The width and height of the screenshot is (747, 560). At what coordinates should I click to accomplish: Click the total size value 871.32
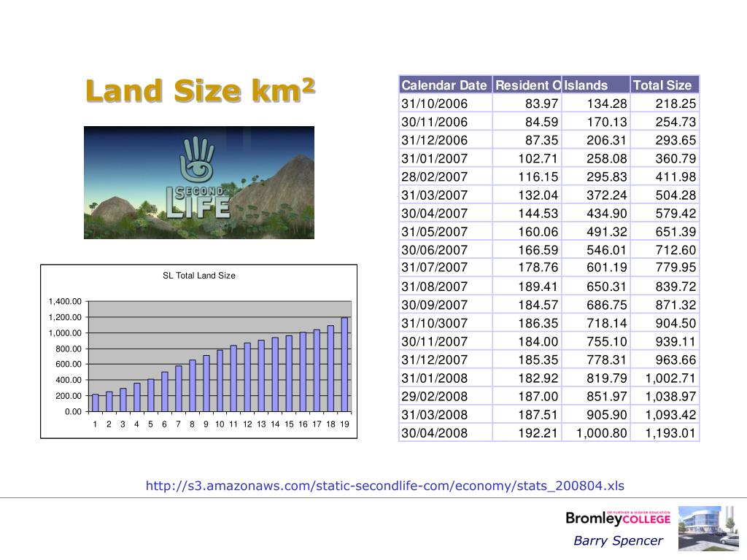coord(676,305)
